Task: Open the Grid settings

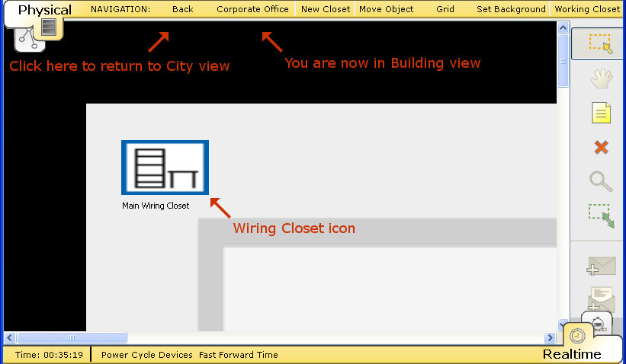Action: (445, 9)
